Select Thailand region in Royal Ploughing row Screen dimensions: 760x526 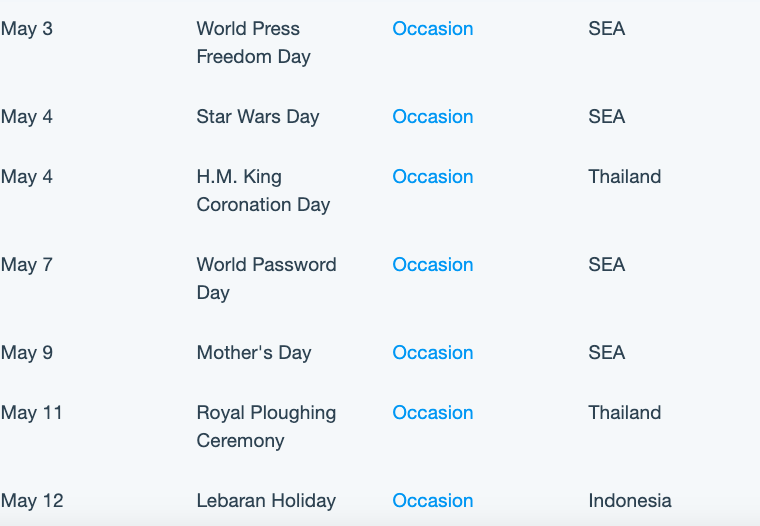pyautogui.click(x=624, y=413)
